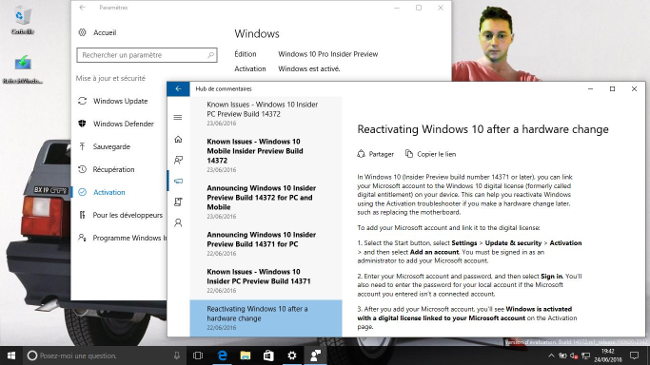Click the Accueil gear icon in Paramètres
Image resolution: width=650 pixels, height=365 pixels.
tap(82, 32)
